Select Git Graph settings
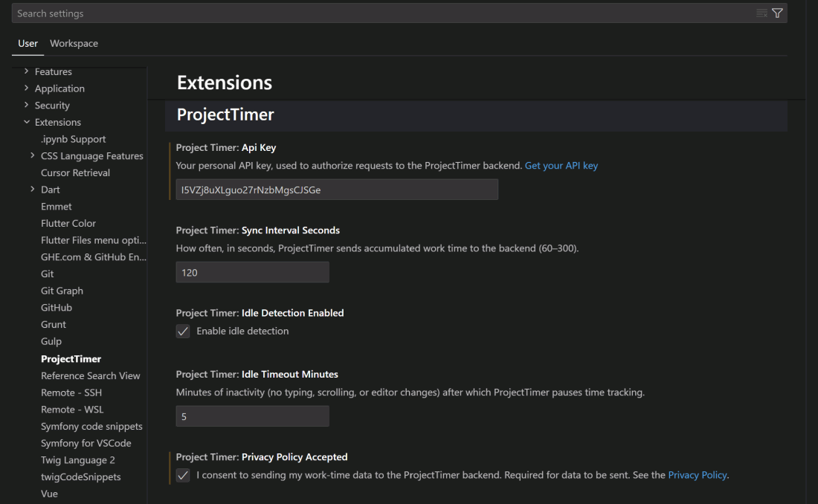Viewport: 818px width, 504px height. coord(62,291)
